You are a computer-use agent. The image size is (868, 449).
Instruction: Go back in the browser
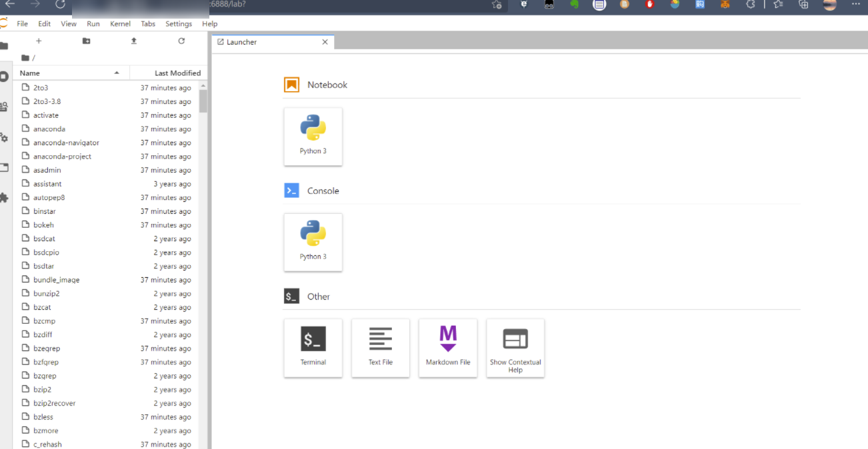click(x=10, y=5)
